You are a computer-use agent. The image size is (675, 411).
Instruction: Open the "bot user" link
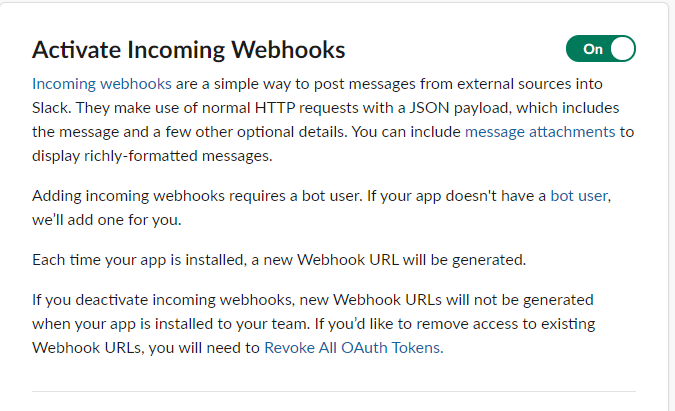[x=578, y=196]
